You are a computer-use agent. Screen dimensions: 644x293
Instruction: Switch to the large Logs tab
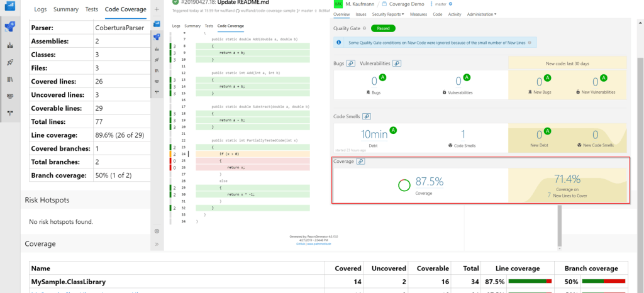(40, 9)
